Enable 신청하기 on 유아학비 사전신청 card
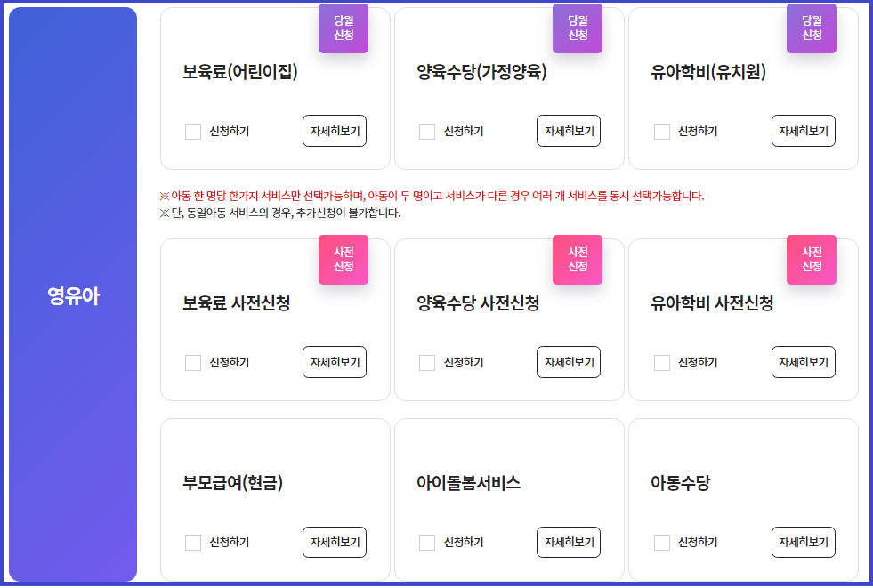 pos(661,362)
